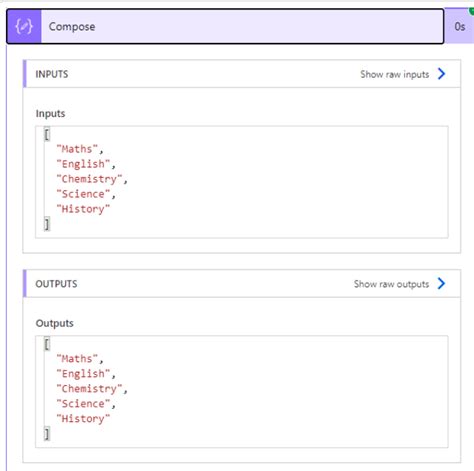Click the Outputs field label
This screenshot has width=474, height=471.
pos(55,323)
